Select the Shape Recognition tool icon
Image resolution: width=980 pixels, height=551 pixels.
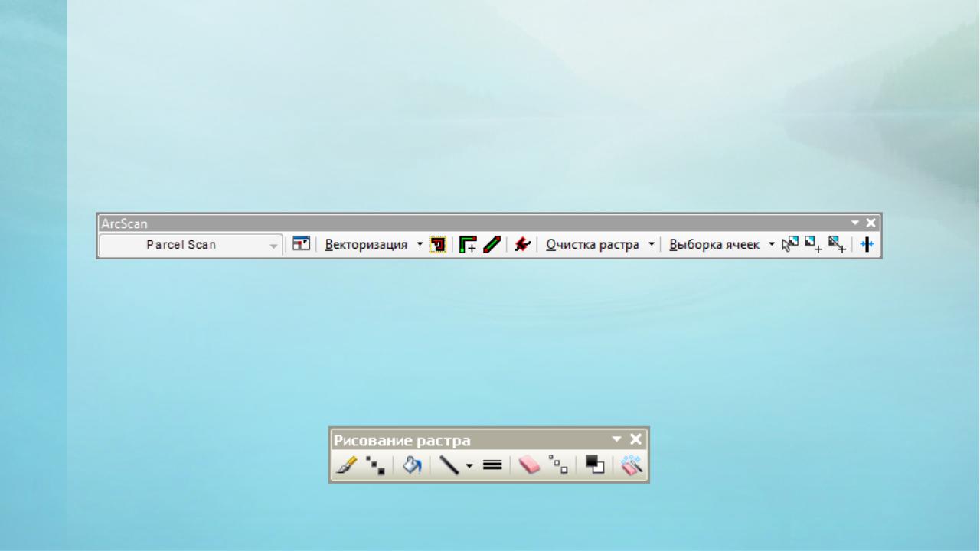522,245
